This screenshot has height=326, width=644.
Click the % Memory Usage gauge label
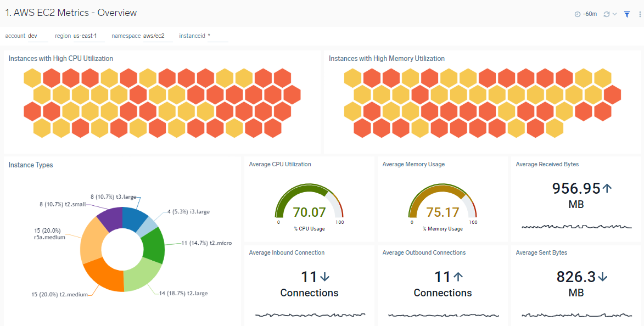tap(443, 229)
